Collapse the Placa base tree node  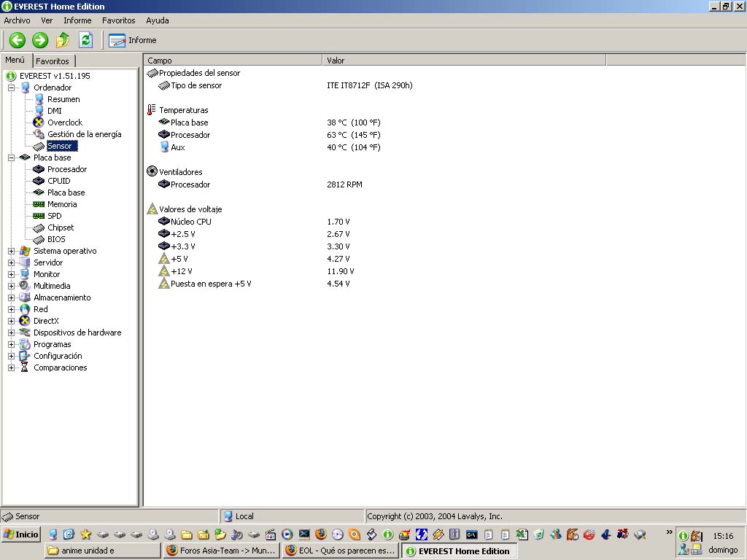(12, 157)
